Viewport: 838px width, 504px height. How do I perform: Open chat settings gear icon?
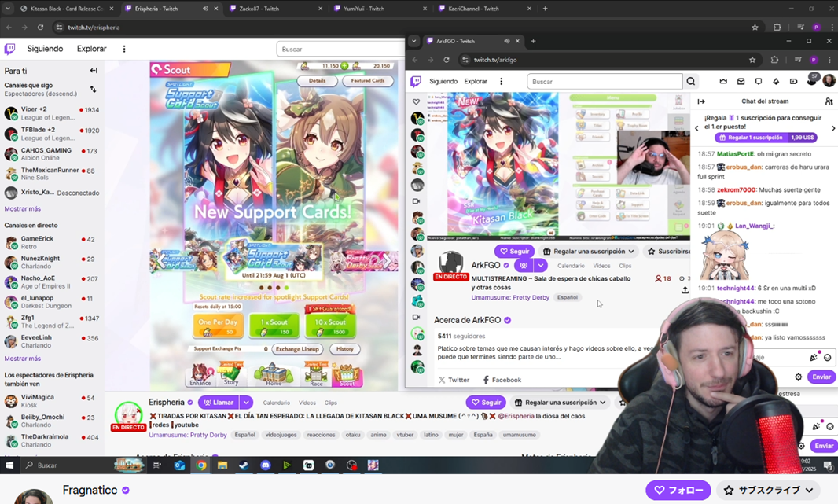[798, 377]
